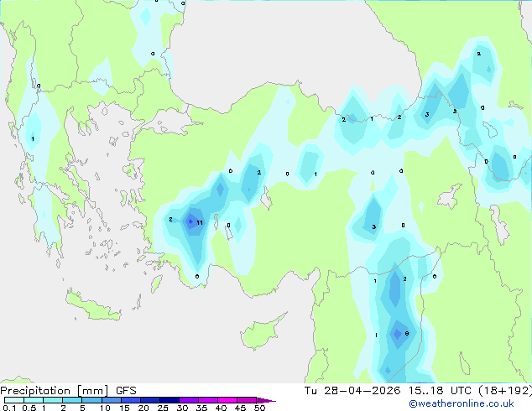532x411 pixels.
Task: Click the legend label '50'
Action: pos(260,408)
